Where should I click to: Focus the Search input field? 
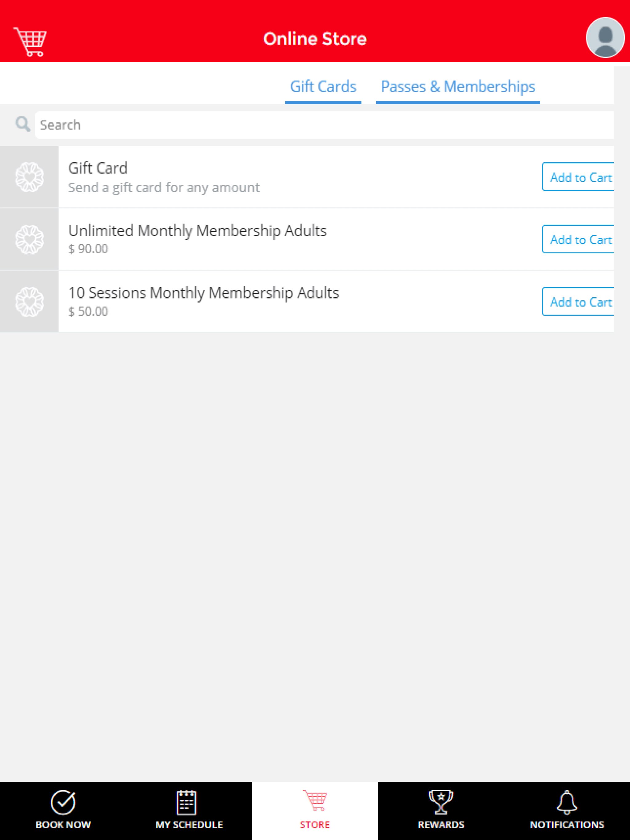[x=324, y=125]
